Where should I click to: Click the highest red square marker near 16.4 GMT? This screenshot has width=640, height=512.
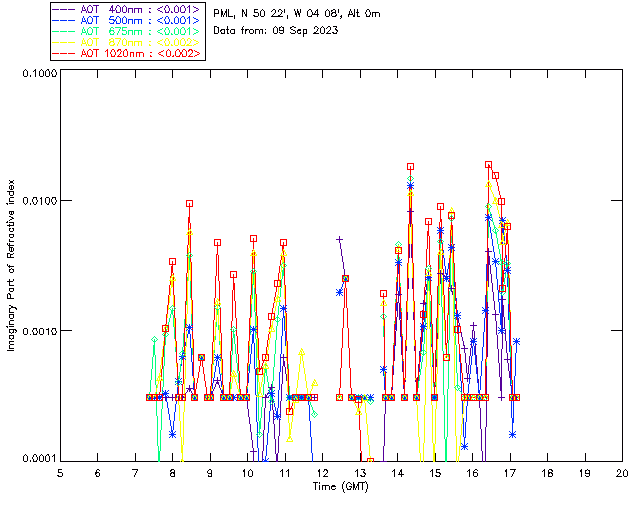coord(488,165)
